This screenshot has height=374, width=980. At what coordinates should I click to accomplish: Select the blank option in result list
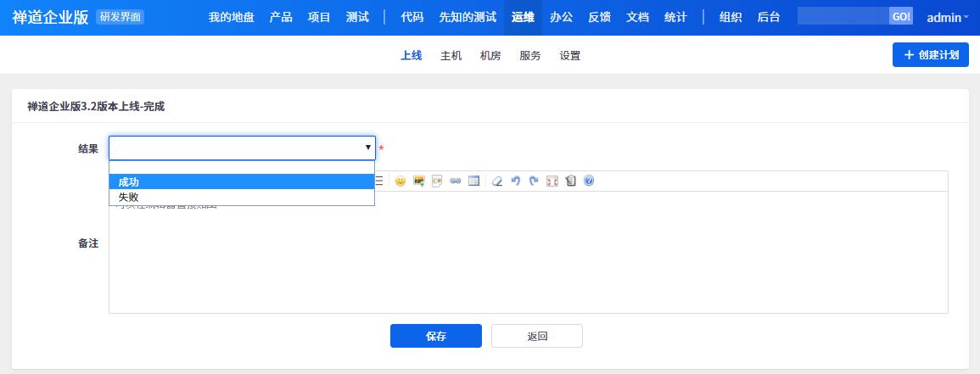coord(242,167)
